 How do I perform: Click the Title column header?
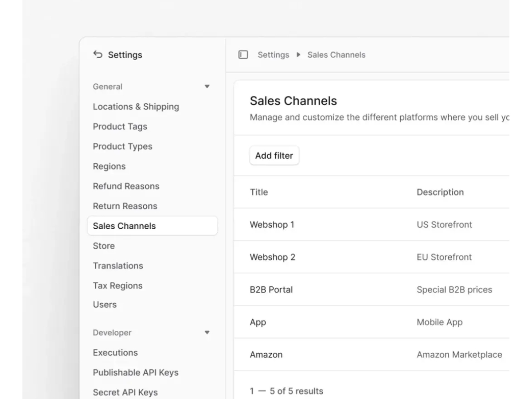click(259, 192)
